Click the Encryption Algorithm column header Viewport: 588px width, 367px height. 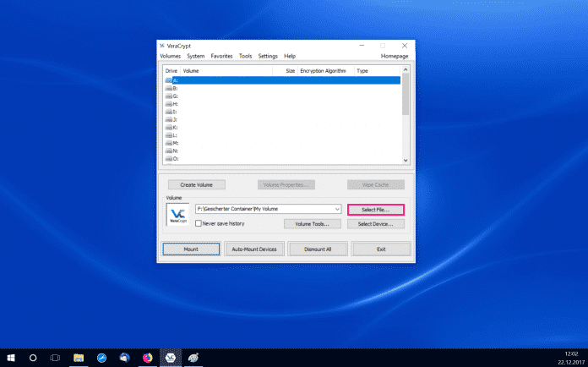(x=323, y=71)
